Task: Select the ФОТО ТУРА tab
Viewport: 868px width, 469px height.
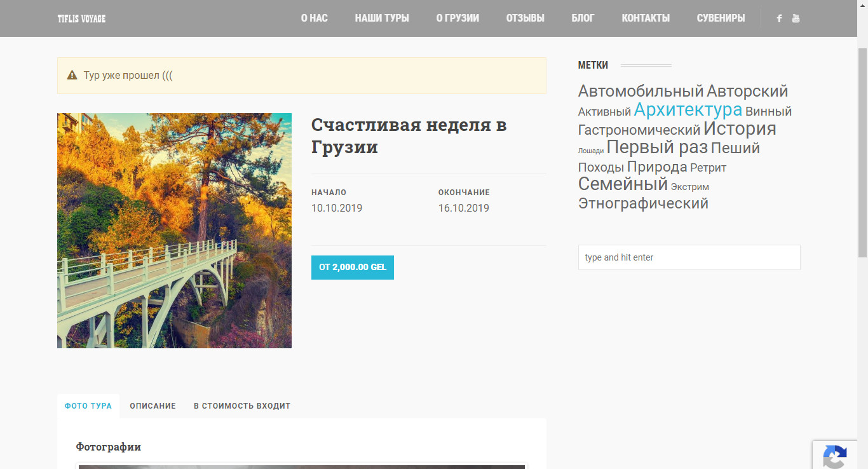Action: 88,405
